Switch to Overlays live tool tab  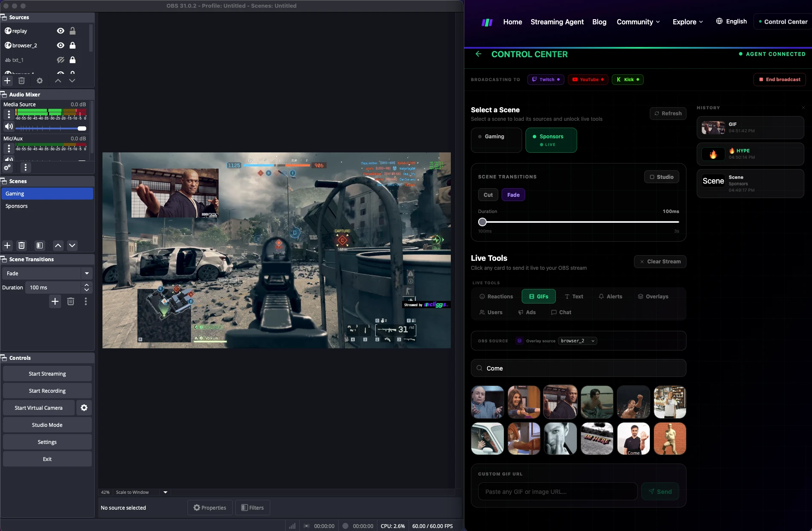point(653,297)
